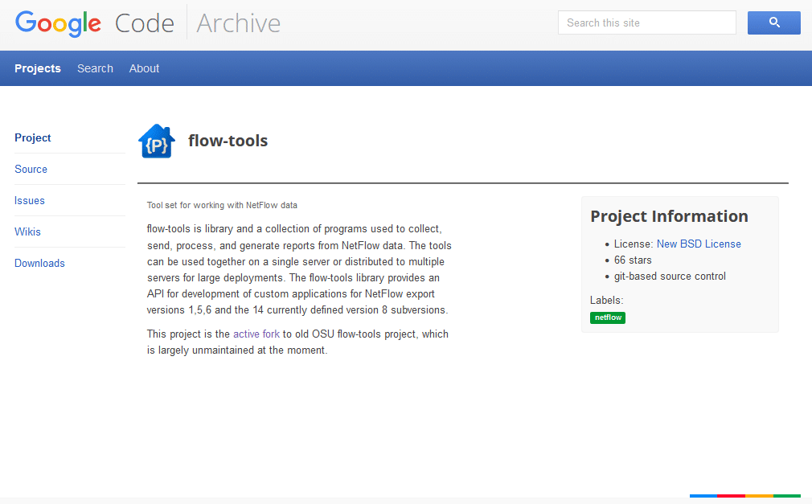
Task: Click the '66 stars' text
Action: coord(633,260)
